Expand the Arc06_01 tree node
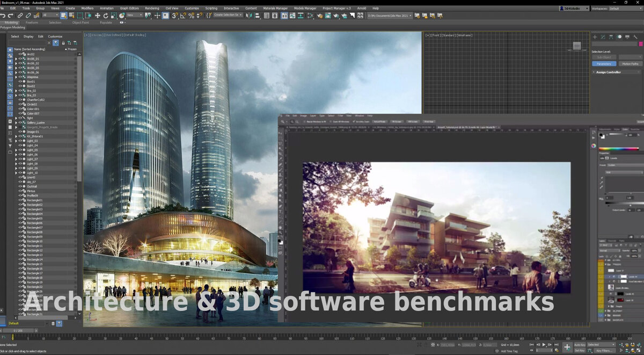 (16, 59)
